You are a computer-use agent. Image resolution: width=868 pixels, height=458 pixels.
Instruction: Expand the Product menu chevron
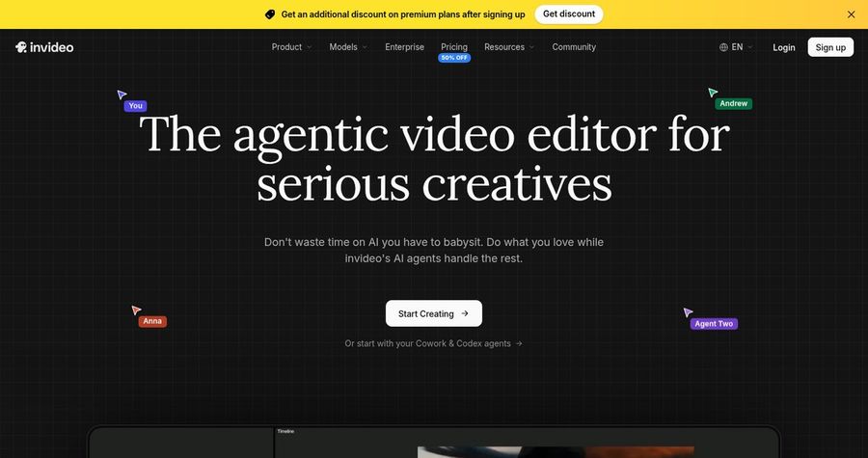[x=309, y=47]
